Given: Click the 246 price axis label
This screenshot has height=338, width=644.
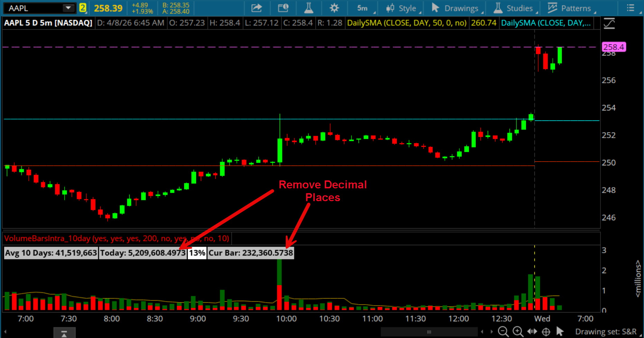Looking at the screenshot, I should (x=609, y=218).
